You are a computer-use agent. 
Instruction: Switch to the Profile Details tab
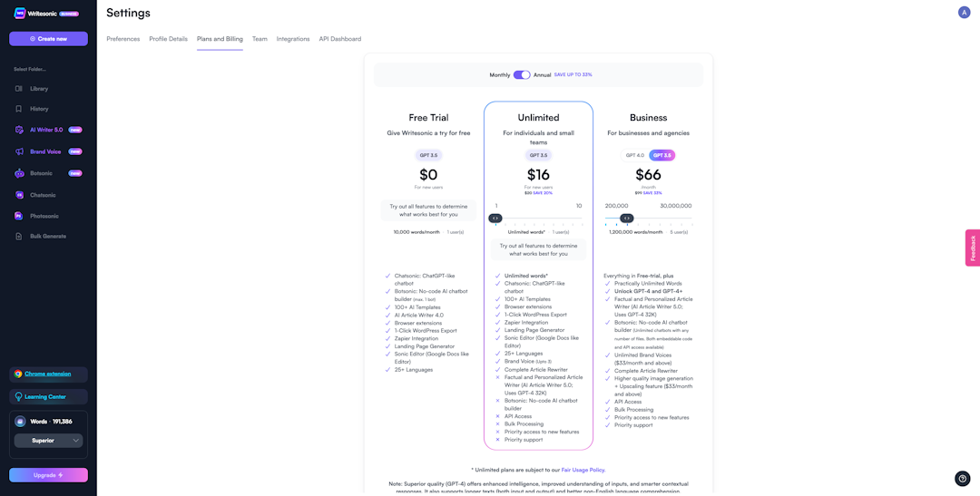tap(168, 39)
